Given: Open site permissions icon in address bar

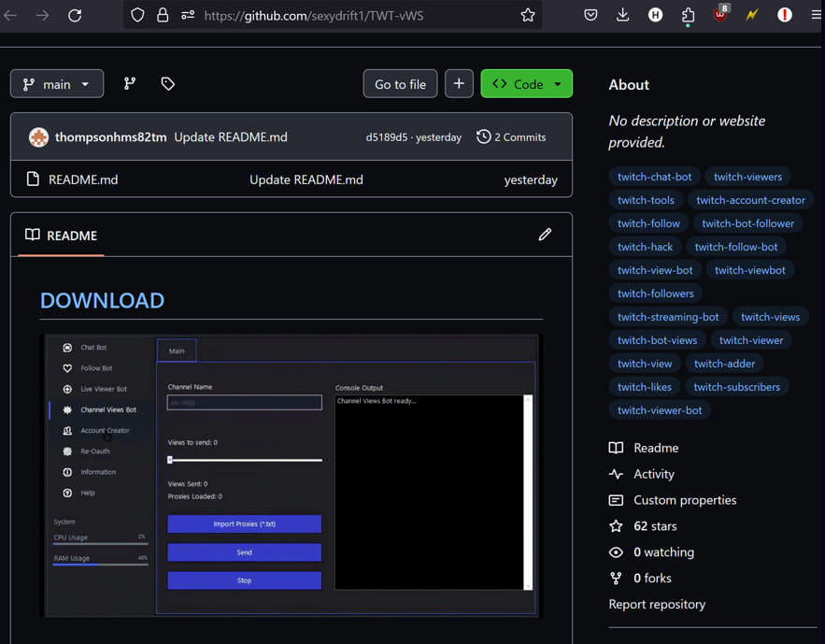Looking at the screenshot, I should [x=188, y=15].
